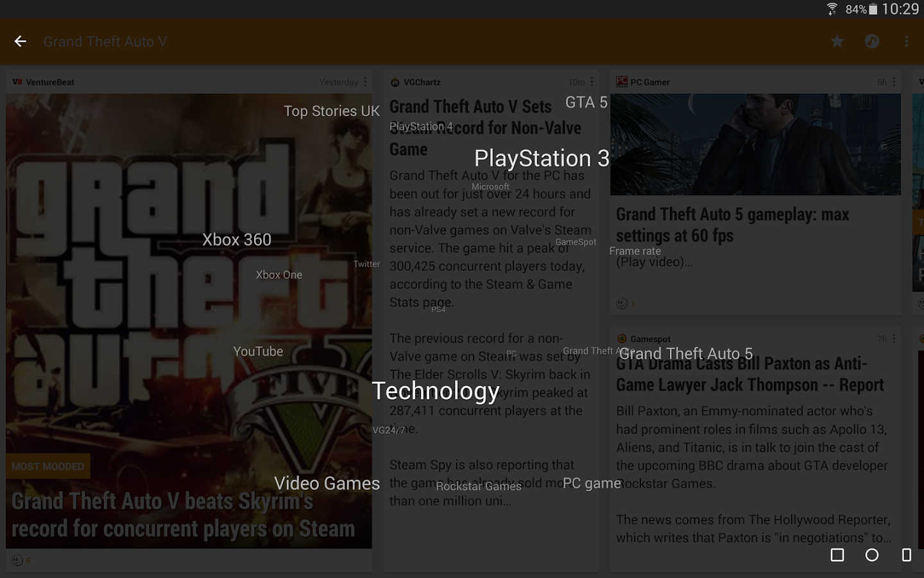Select the Rockstar Games topic
This screenshot has height=578, width=924.
(479, 487)
